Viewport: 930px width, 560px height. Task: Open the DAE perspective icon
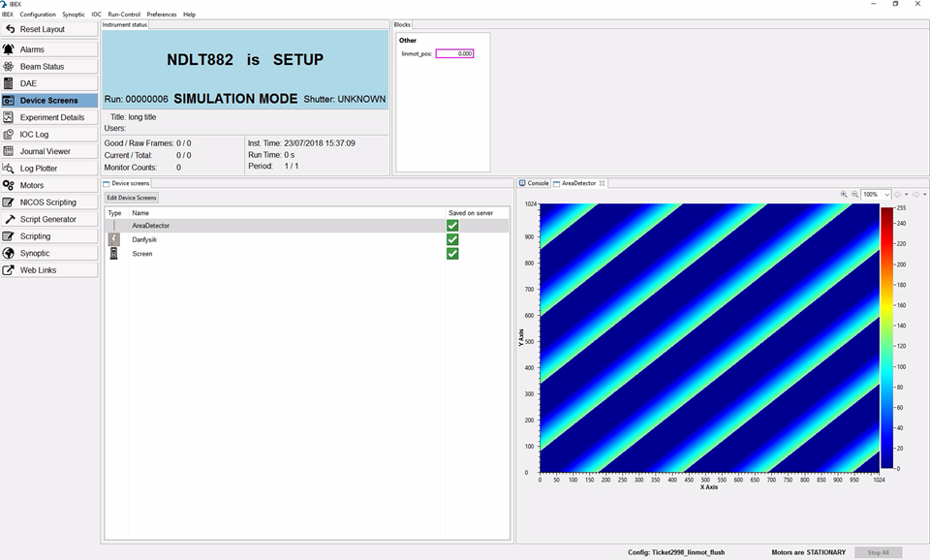9,83
